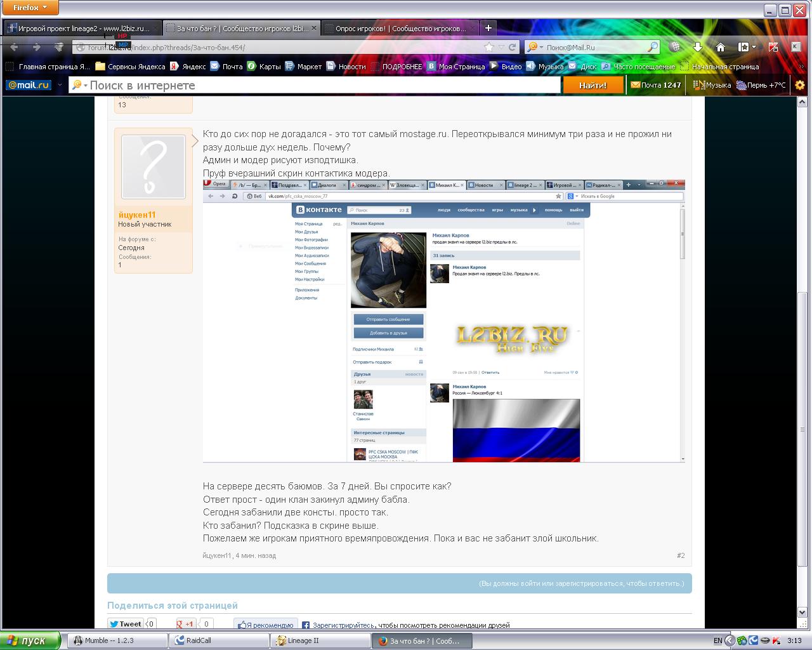Focus the URL address bar

pos(279,47)
